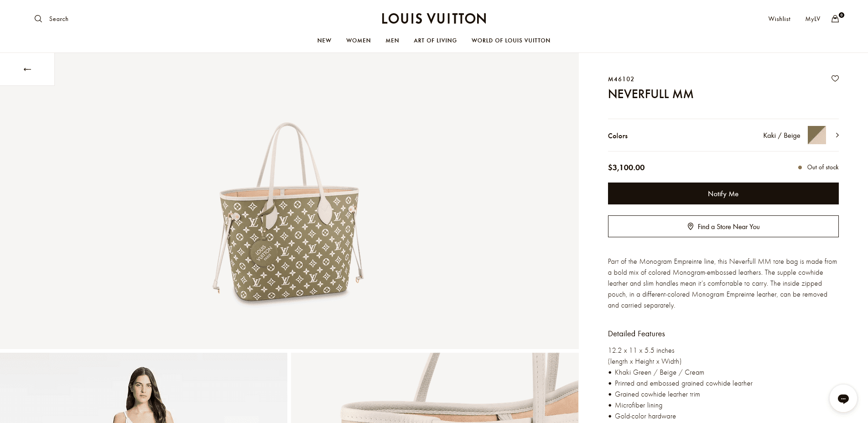The width and height of the screenshot is (868, 423).
Task: Click the Notify Me button
Action: (x=723, y=193)
